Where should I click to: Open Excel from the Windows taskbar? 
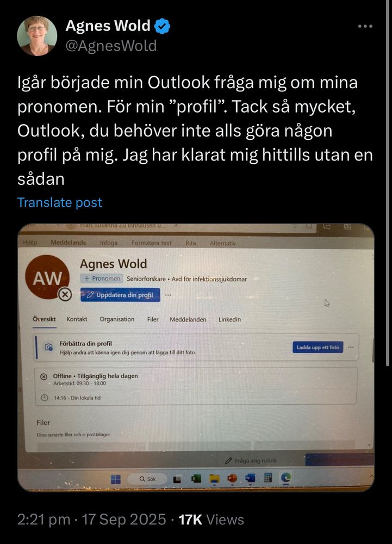point(196,479)
